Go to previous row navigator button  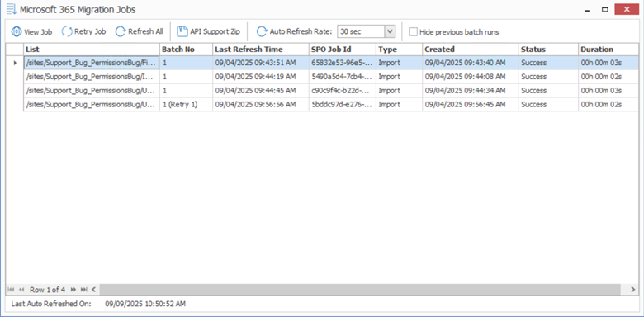[x=21, y=290]
